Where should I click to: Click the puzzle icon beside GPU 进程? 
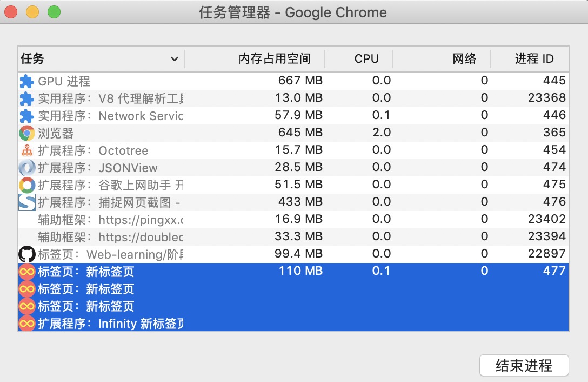pyautogui.click(x=26, y=81)
